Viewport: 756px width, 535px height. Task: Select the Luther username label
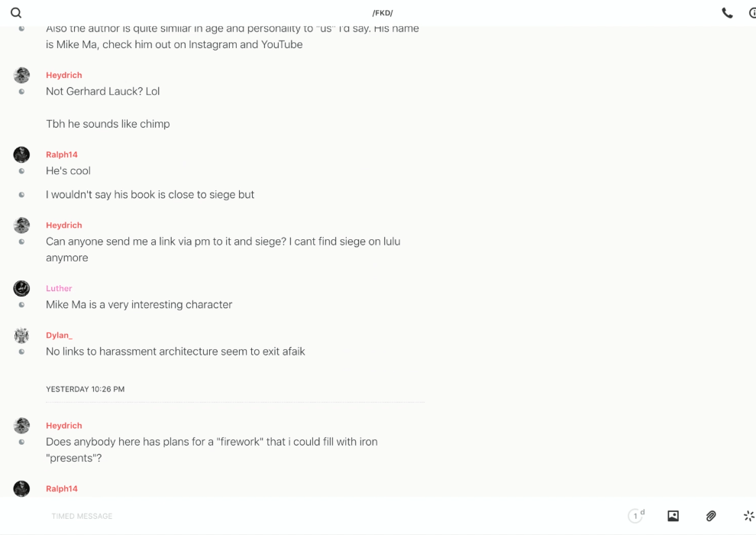pos(59,288)
